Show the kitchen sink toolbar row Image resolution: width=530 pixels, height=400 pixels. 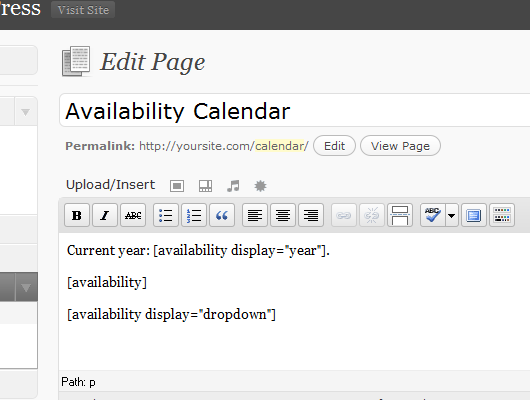tap(502, 215)
